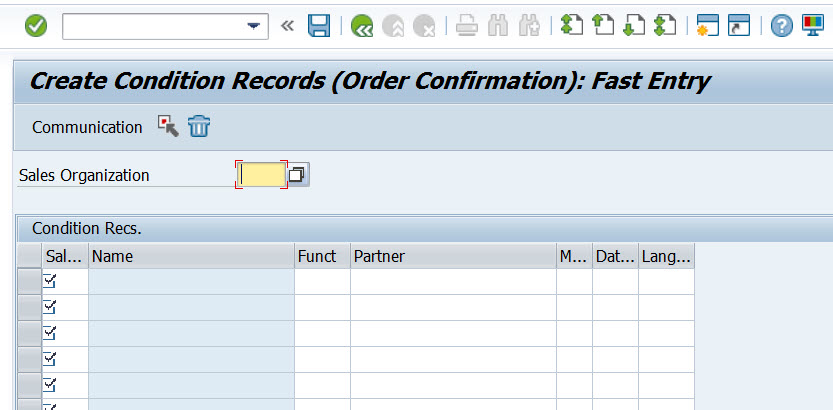Click the Lang... column header
Image resolution: width=833 pixels, height=410 pixels.
point(666,256)
